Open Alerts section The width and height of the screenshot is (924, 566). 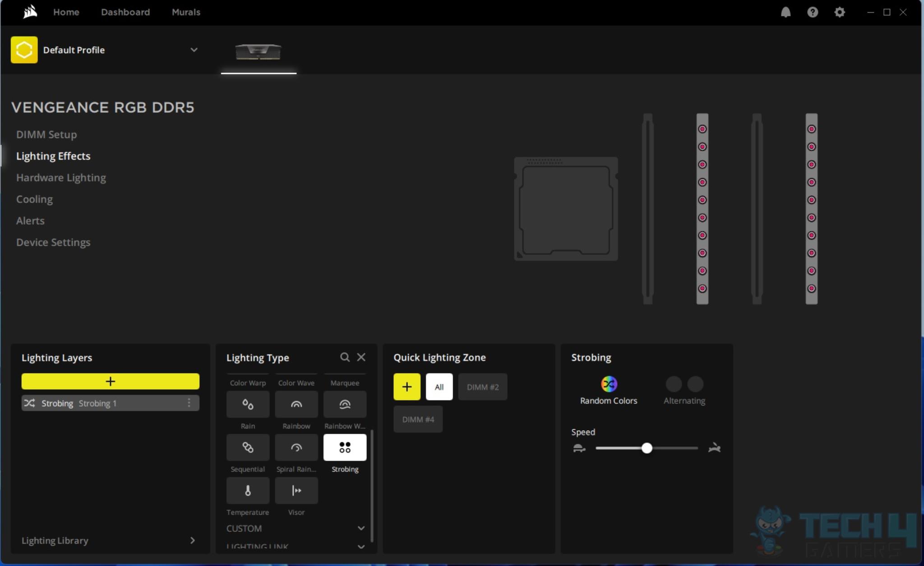tap(30, 221)
